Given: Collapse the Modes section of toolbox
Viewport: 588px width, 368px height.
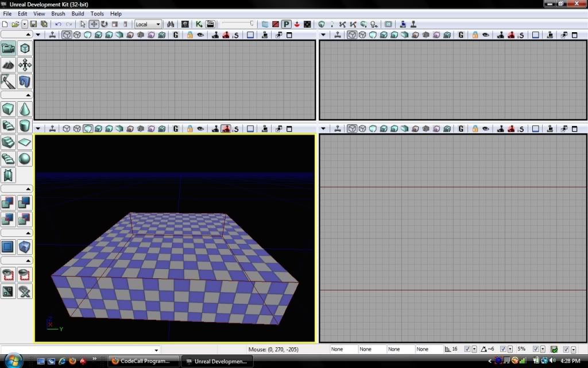Looking at the screenshot, I should click(17, 34).
